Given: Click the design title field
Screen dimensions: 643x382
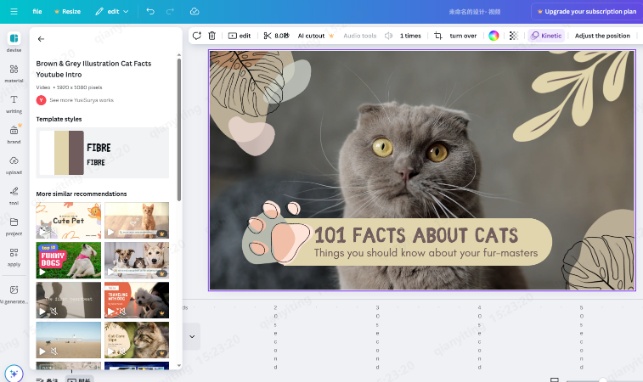Looking at the screenshot, I should tap(474, 11).
